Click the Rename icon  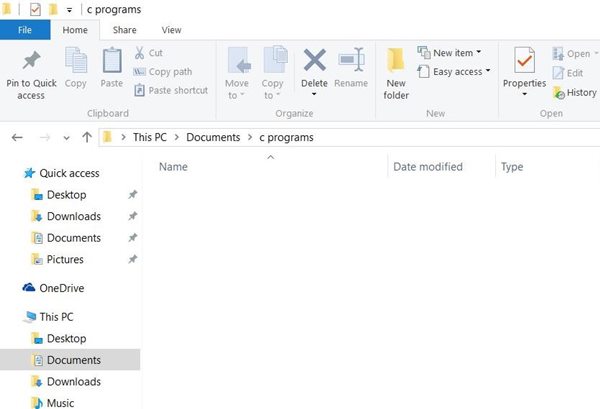coord(351,59)
